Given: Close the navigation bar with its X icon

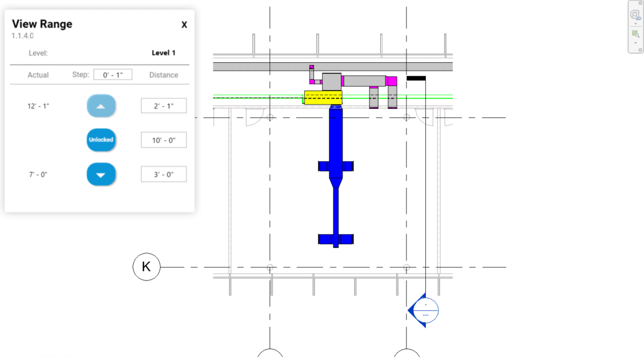Looking at the screenshot, I should tap(641, 2).
